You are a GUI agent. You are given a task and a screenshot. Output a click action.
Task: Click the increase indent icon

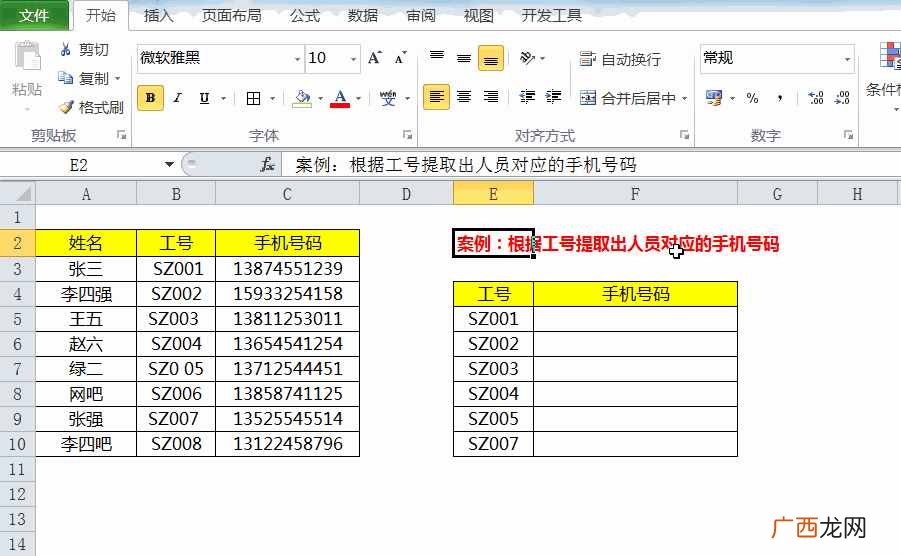[x=553, y=96]
